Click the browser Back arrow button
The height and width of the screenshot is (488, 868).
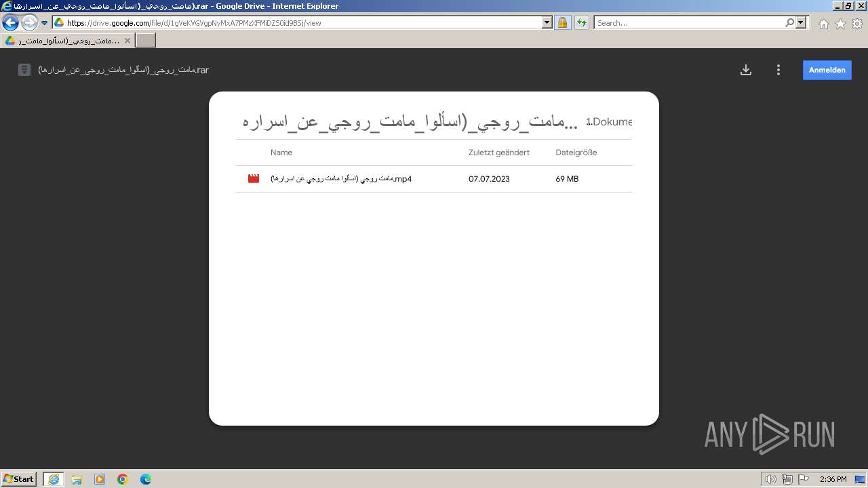(x=10, y=22)
